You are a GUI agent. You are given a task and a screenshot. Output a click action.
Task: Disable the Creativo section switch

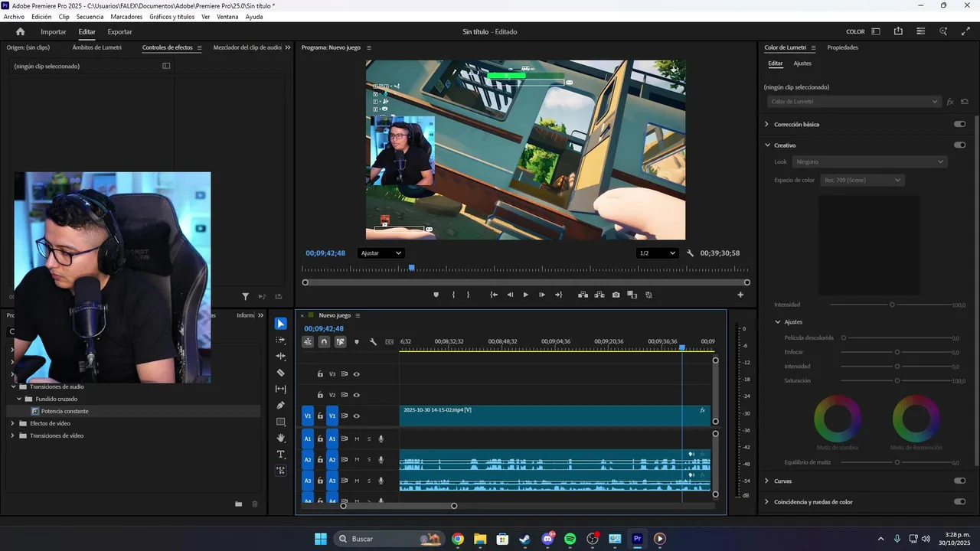pos(959,145)
